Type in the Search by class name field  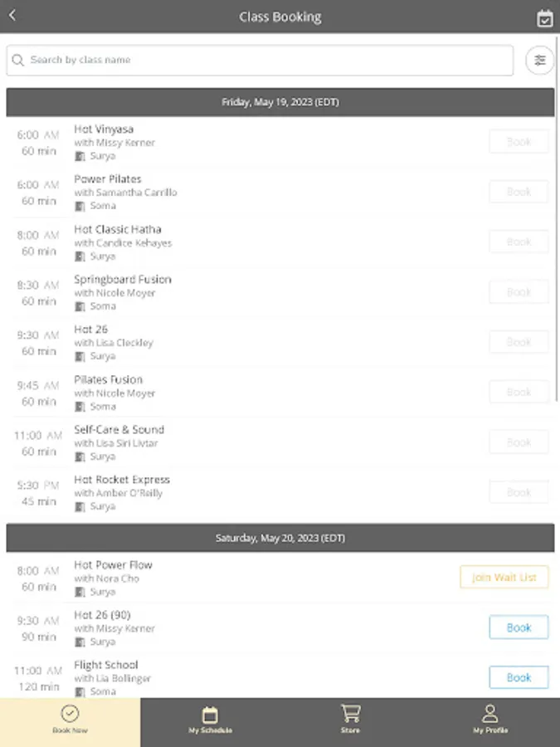[265, 60]
